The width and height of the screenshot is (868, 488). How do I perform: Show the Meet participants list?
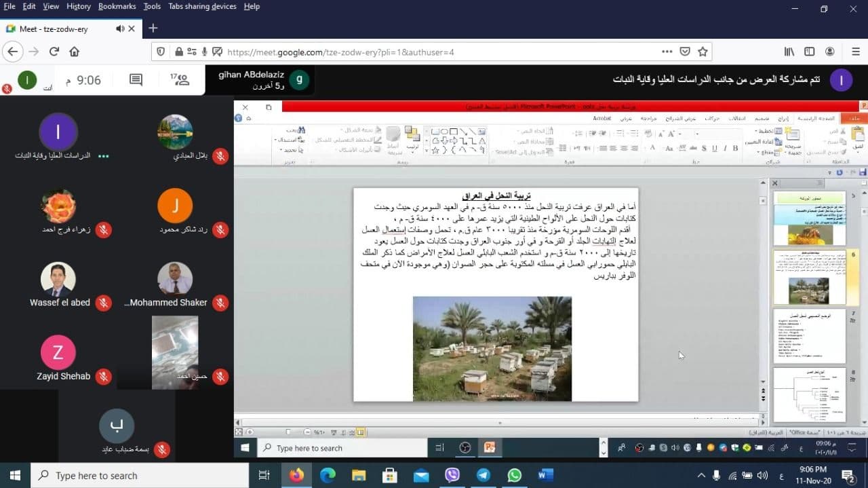180,80
